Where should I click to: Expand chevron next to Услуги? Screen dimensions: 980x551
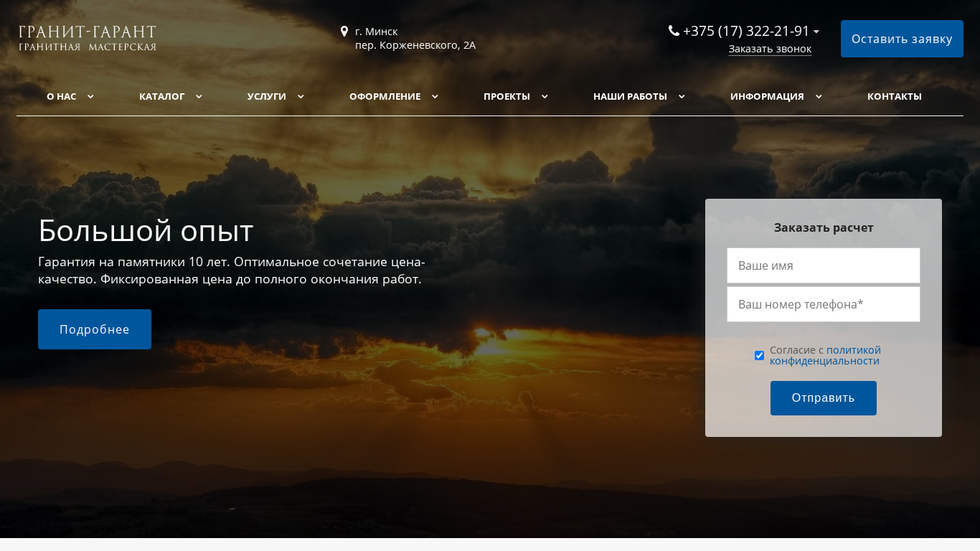301,97
